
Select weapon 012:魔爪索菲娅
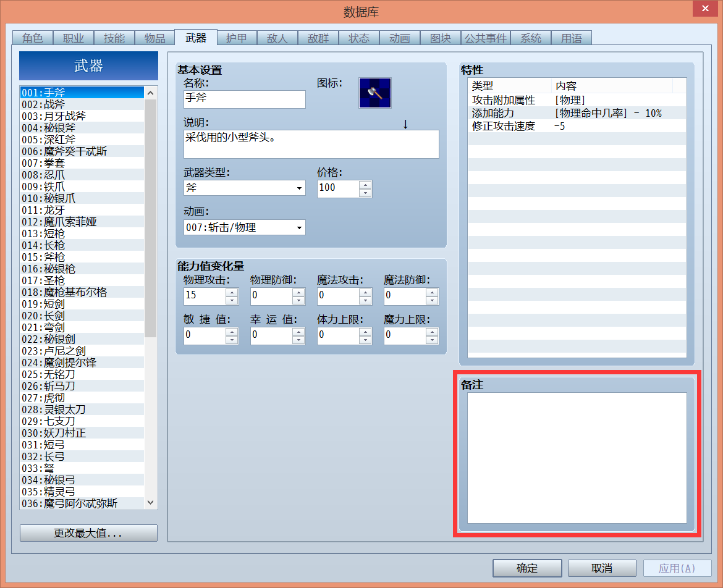(82, 222)
